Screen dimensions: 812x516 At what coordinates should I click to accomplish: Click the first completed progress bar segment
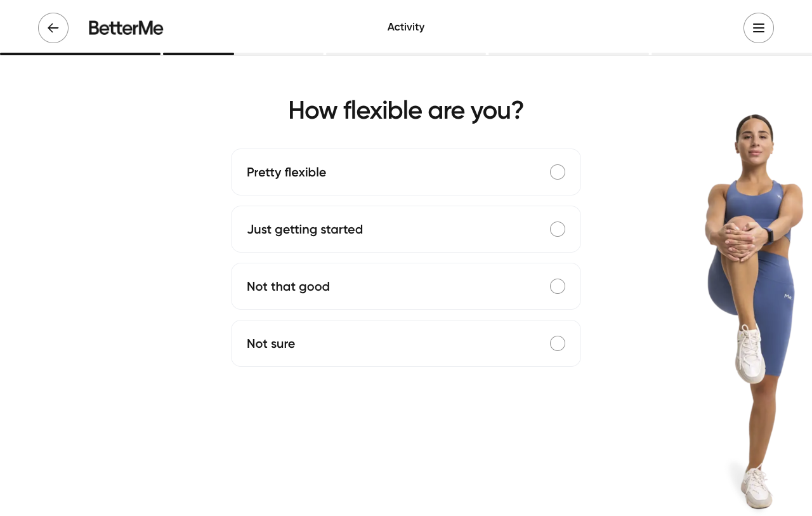pyautogui.click(x=80, y=54)
